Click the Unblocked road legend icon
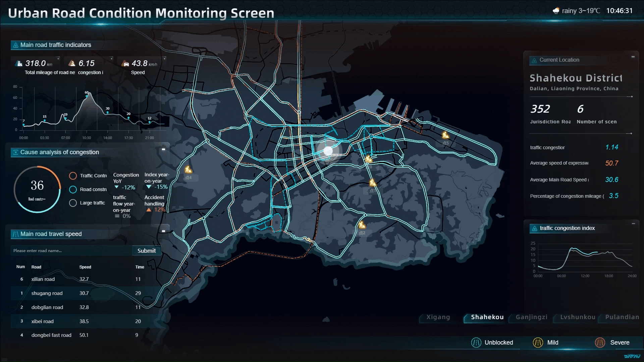Image resolution: width=644 pixels, height=362 pixels. [x=476, y=343]
